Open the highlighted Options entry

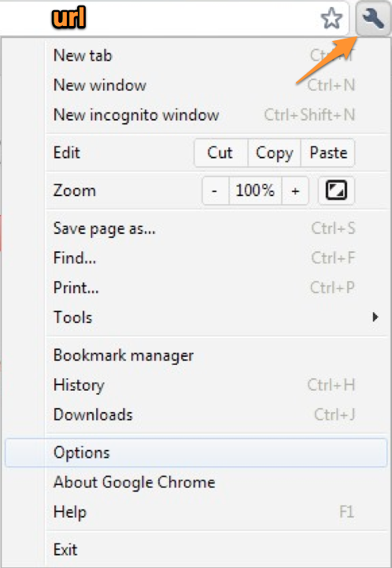(x=196, y=453)
